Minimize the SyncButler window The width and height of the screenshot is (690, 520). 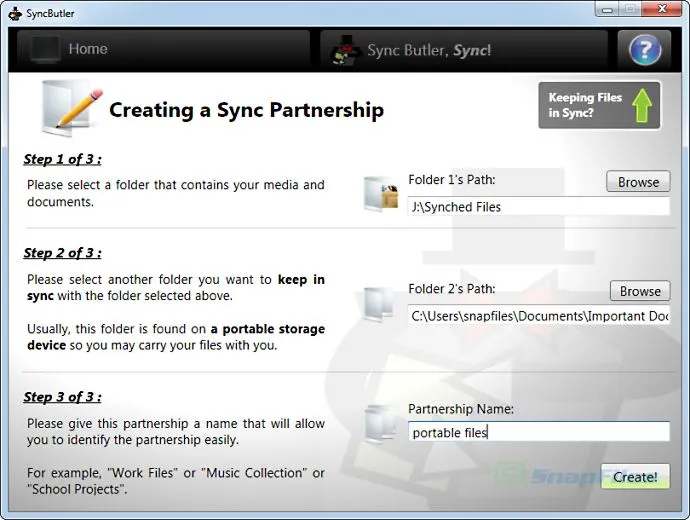click(607, 9)
